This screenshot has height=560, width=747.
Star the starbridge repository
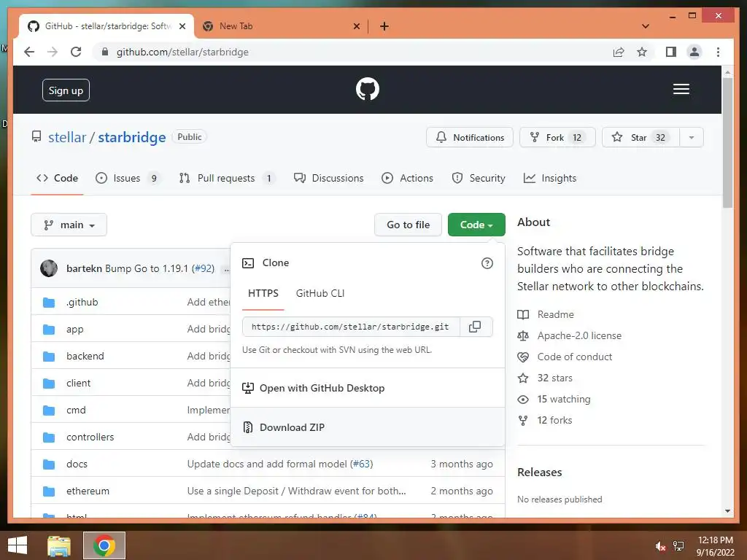coord(641,138)
